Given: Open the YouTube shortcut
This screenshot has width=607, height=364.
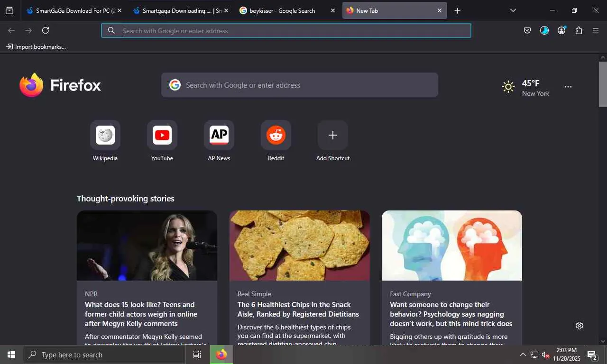Looking at the screenshot, I should tap(162, 135).
